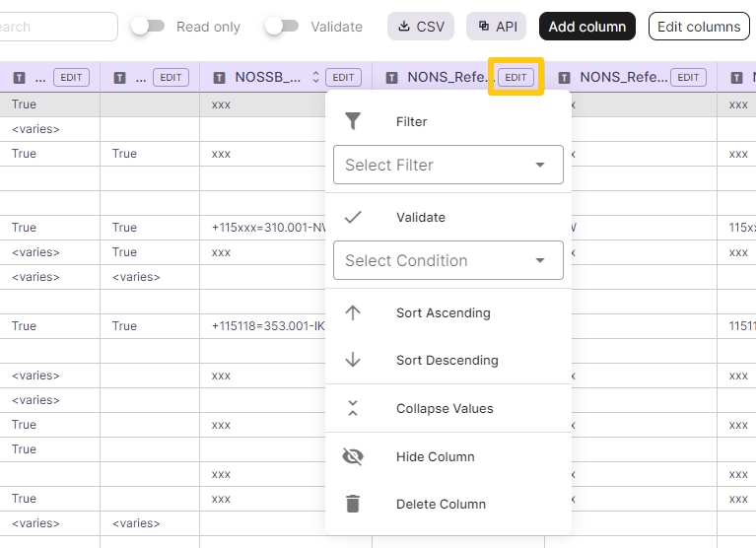Click the text type icon of second column
Image resolution: width=756 pixels, height=548 pixels.
click(x=119, y=78)
